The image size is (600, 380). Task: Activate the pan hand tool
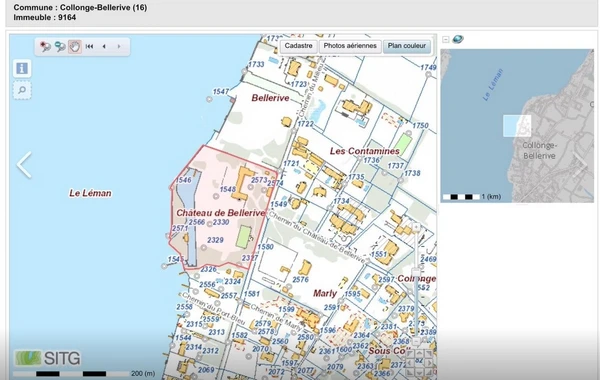coord(75,47)
